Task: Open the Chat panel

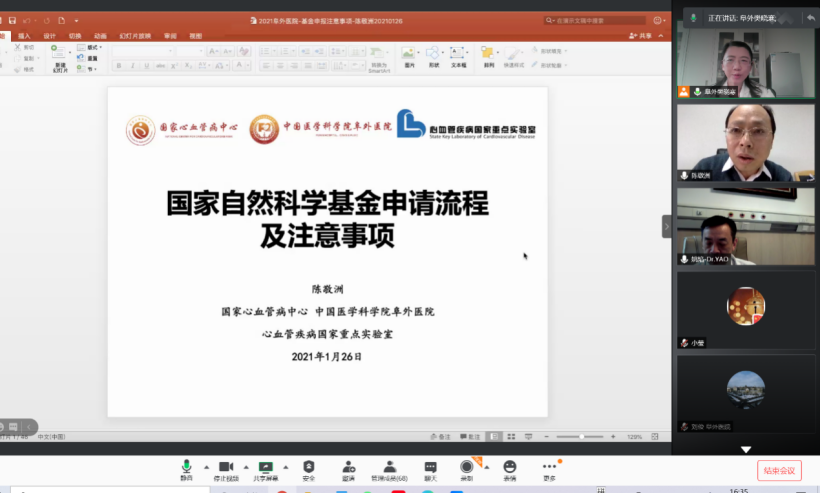Action: (x=430, y=468)
